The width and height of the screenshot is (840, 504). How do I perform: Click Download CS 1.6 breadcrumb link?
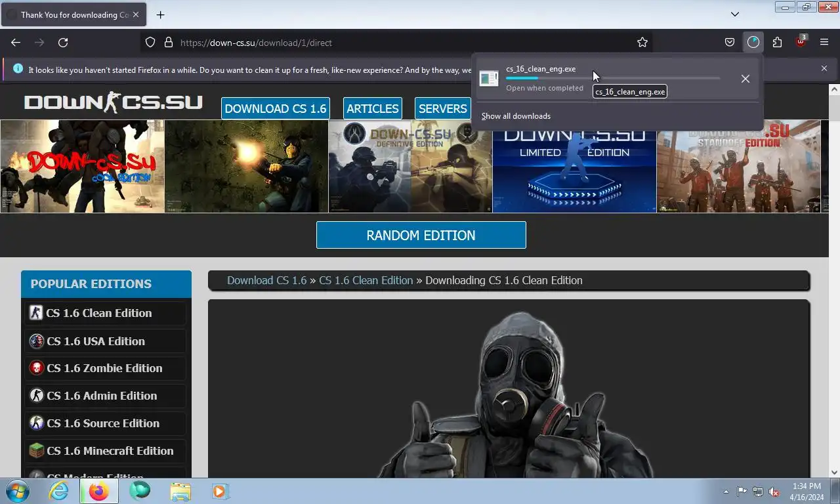point(266,280)
